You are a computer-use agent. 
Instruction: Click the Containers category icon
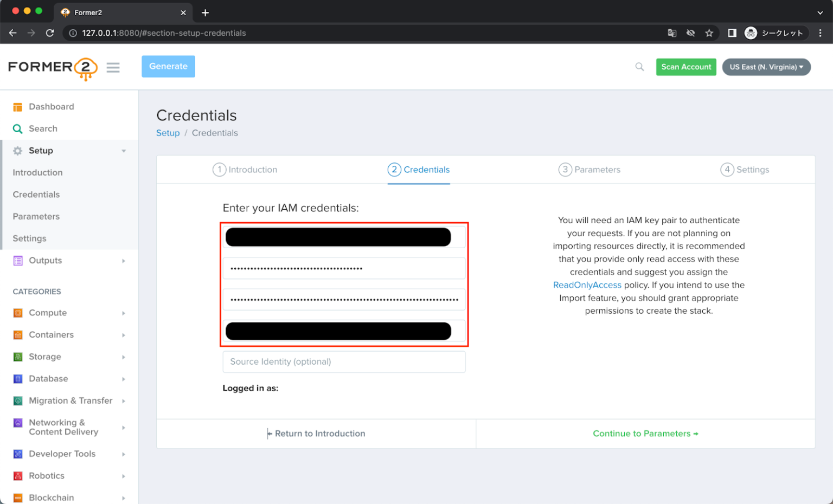click(x=17, y=334)
